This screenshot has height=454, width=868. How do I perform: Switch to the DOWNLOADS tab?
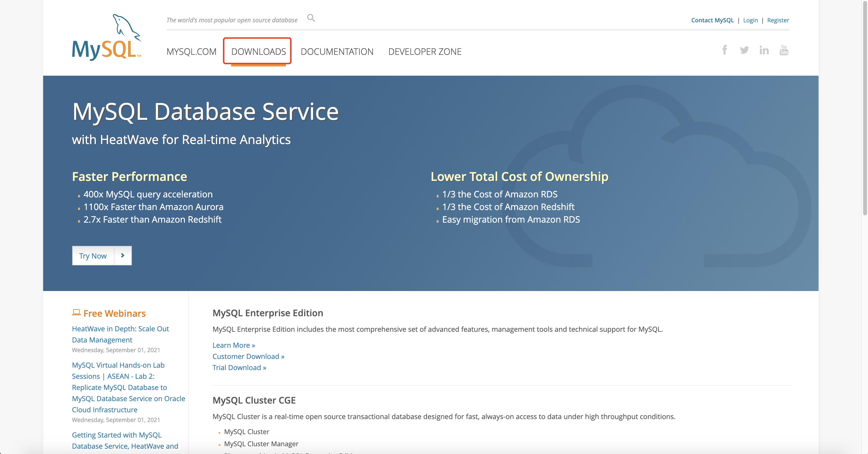(257, 51)
